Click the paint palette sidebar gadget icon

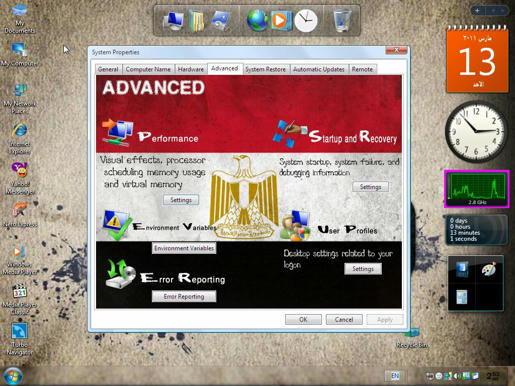coord(489,269)
